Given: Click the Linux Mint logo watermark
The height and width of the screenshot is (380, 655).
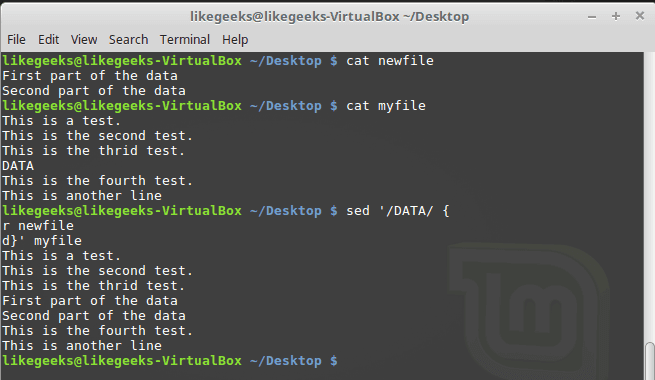Looking at the screenshot, I should point(529,305).
